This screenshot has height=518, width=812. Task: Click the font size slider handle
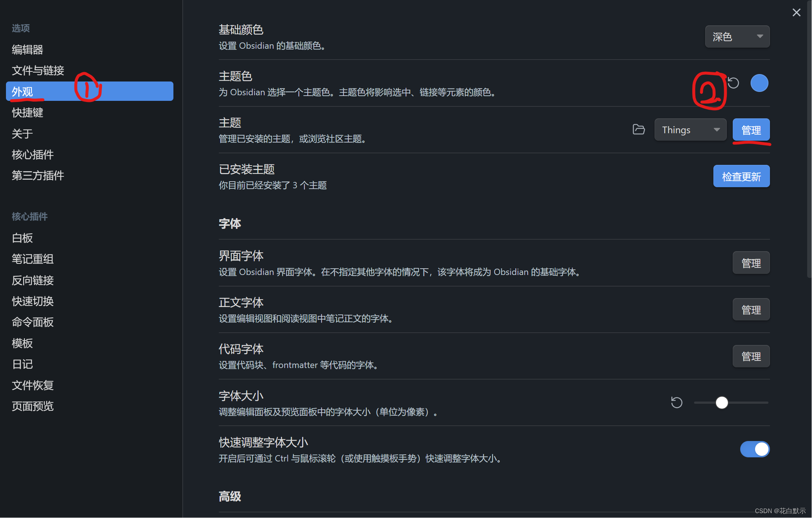coord(722,402)
